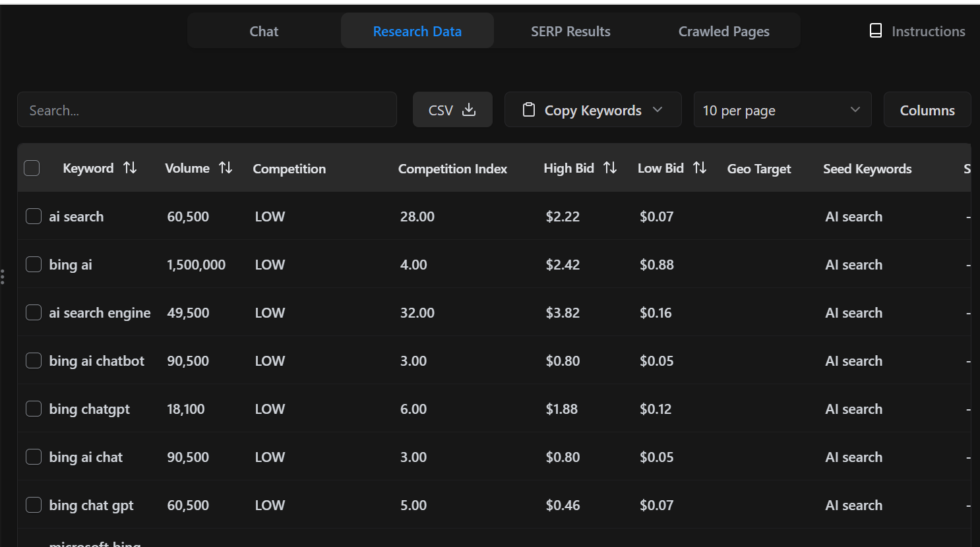The height and width of the screenshot is (547, 980).
Task: Click inside the Search input field
Action: point(207,109)
